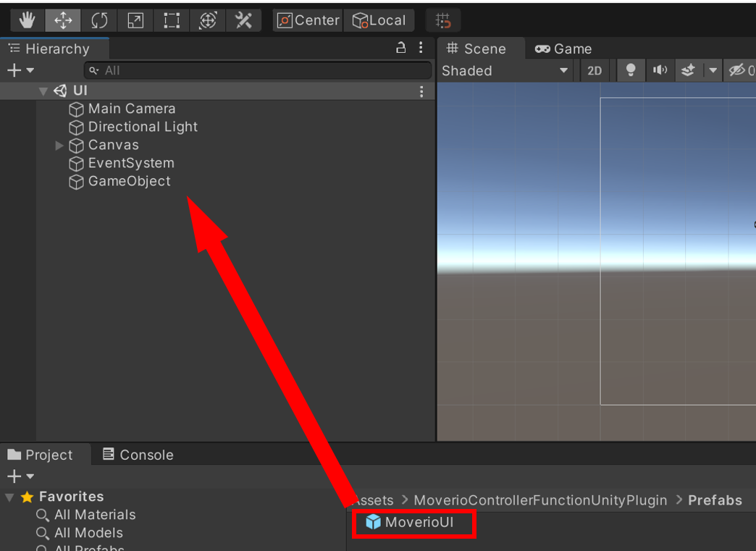Select Directional Light in Hierarchy
Screen dimensions: 756x551
143,127
